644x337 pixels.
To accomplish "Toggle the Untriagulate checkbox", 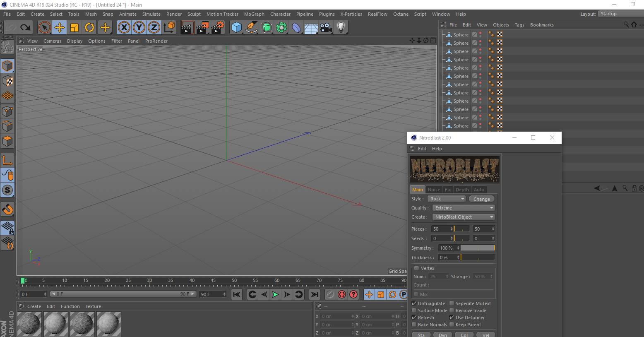I will coord(414,303).
